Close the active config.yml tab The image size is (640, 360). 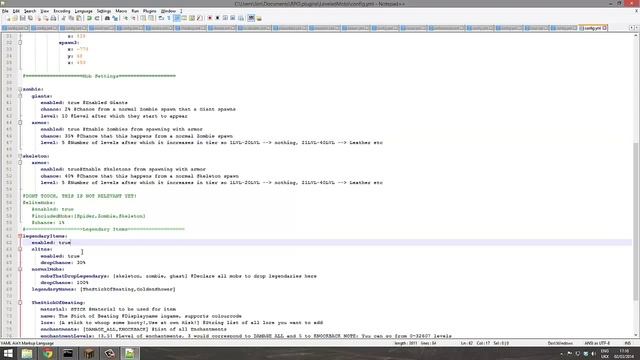[604, 28]
